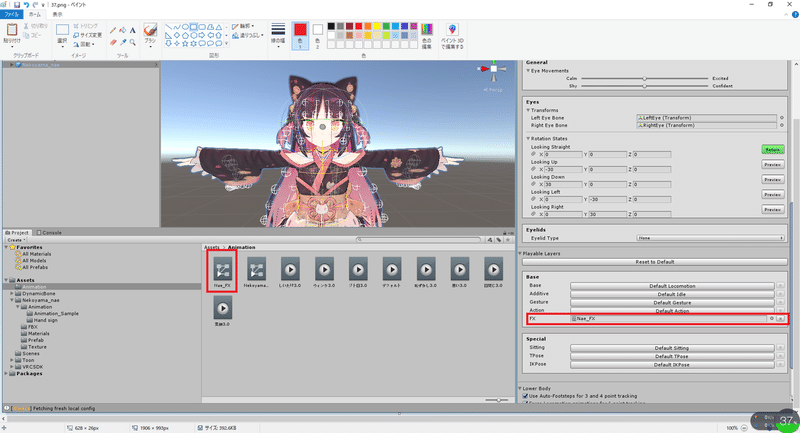Select the Hand sign folder
Screen dimensions: 800x433
(42, 320)
